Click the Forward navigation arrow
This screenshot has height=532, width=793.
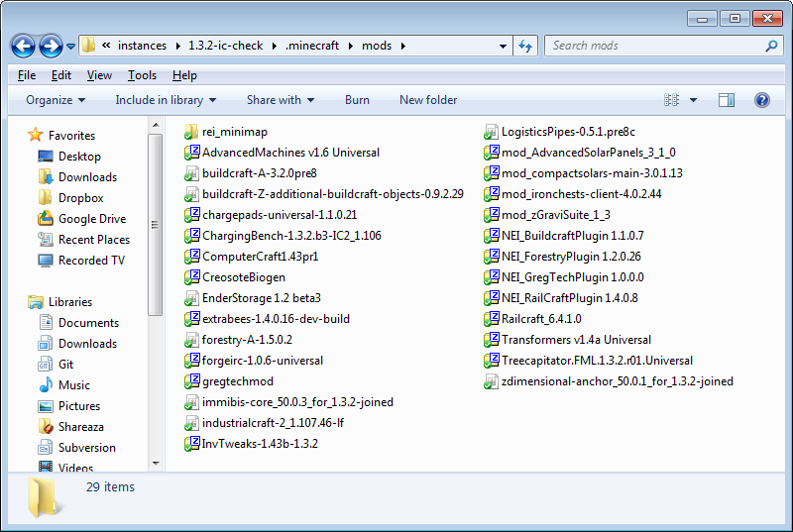coord(52,46)
